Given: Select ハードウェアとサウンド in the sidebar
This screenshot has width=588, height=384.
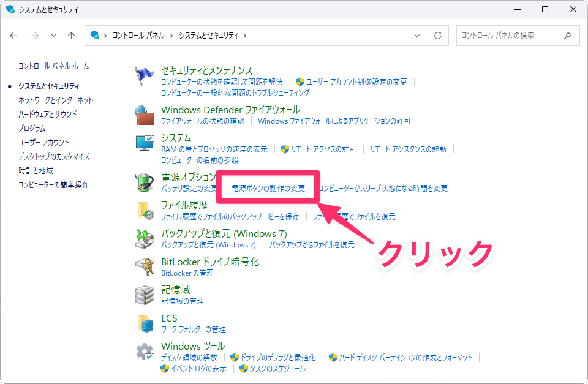Looking at the screenshot, I should click(x=48, y=114).
